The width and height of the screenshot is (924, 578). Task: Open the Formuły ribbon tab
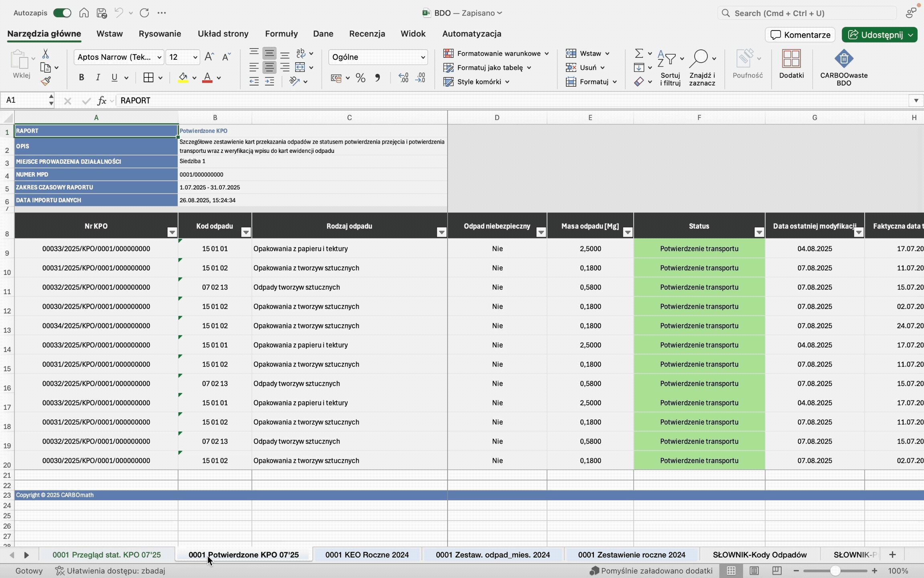pyautogui.click(x=281, y=34)
